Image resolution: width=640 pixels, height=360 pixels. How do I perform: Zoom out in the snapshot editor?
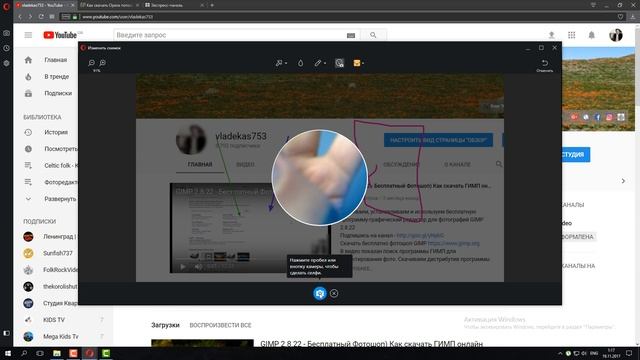point(91,63)
